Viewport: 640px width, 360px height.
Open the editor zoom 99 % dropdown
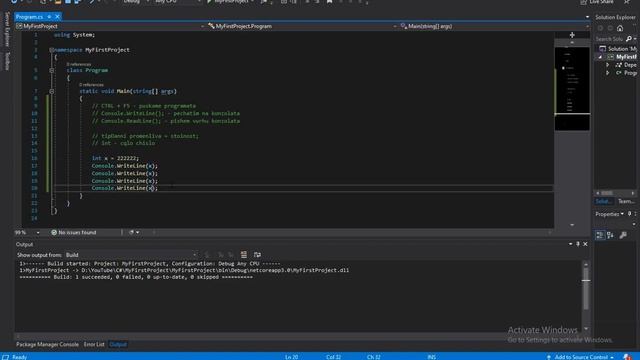[x=27, y=232]
